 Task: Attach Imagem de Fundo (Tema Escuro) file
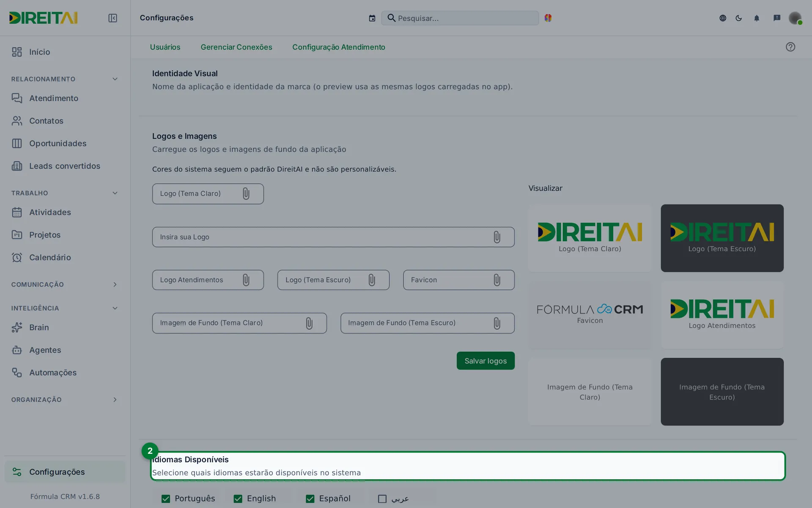(x=497, y=323)
